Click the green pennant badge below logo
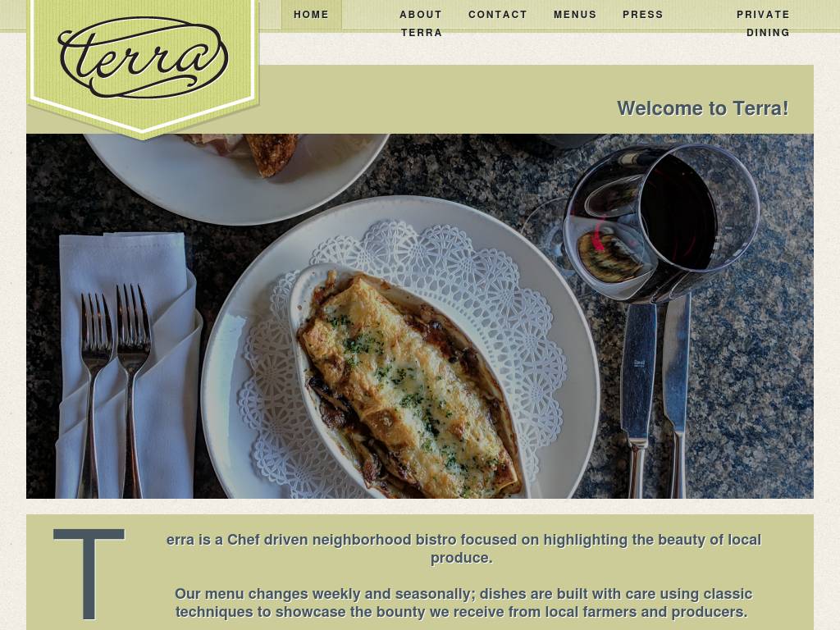This screenshot has height=630, width=840. tap(143, 69)
